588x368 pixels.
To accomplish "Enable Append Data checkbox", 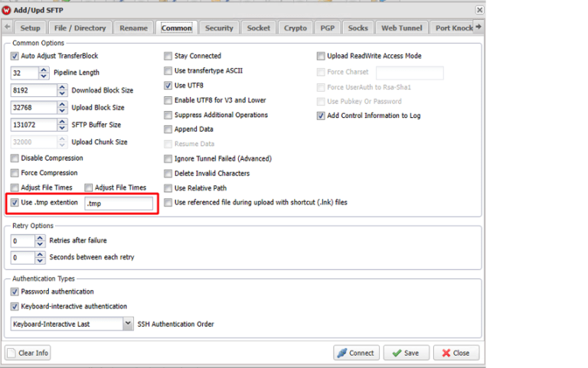I will (168, 129).
